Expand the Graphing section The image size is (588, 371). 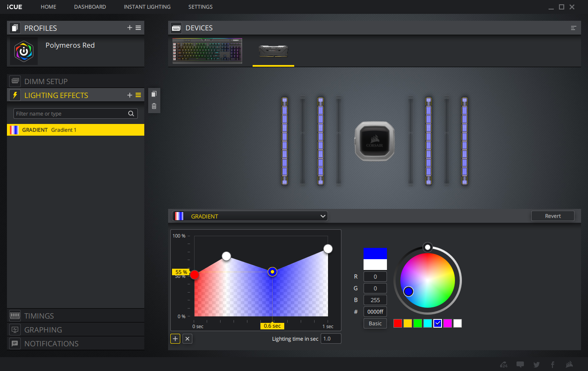coord(43,330)
